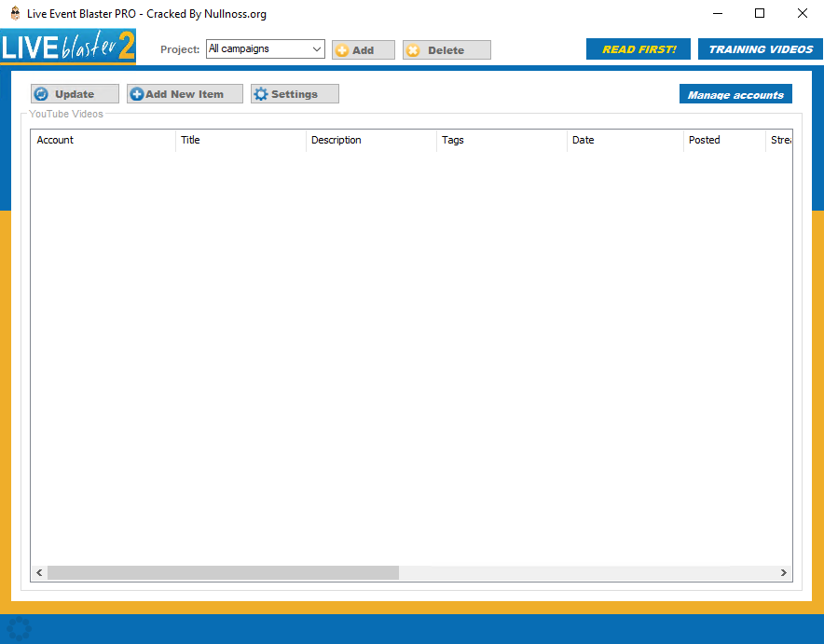The height and width of the screenshot is (644, 824).
Task: Click the Live Blaster 2 logo
Action: pos(68,47)
